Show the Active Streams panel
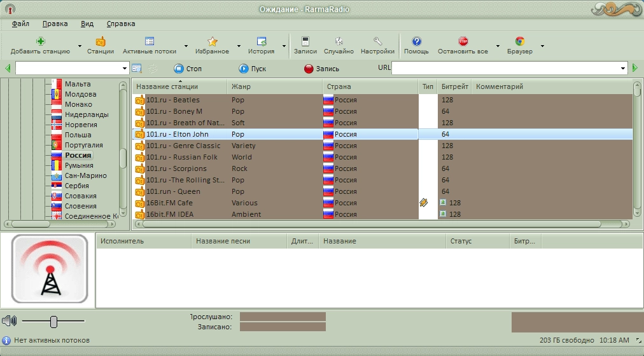Viewport: 644px width, 356px height. [x=150, y=46]
